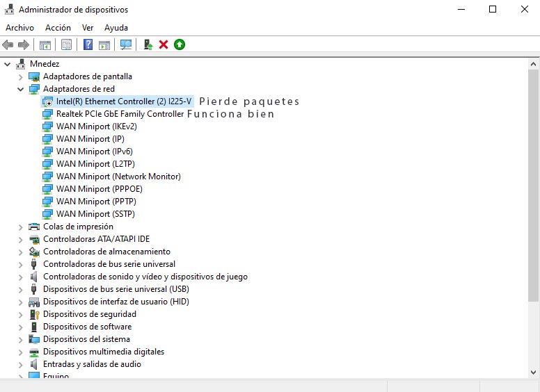Viewport: 540px width, 392px height.
Task: Select WAN Miniport (PPTP)
Action: 96,202
